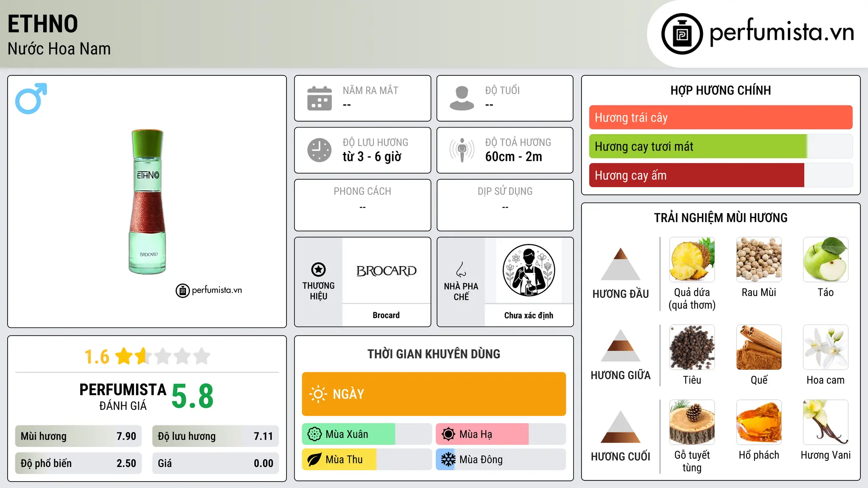The image size is (868, 488).
Task: Click the PHONG CÁCH label
Action: pos(362,191)
